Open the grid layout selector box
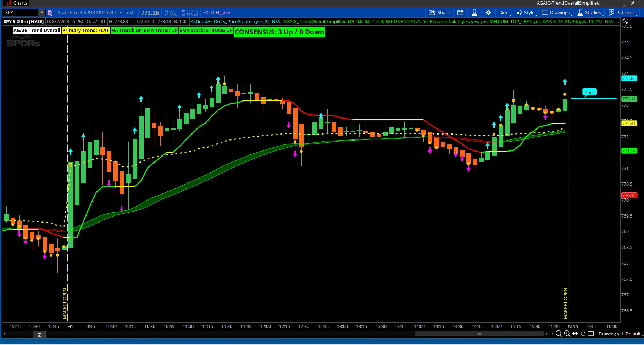The image size is (644, 345). tap(611, 3)
